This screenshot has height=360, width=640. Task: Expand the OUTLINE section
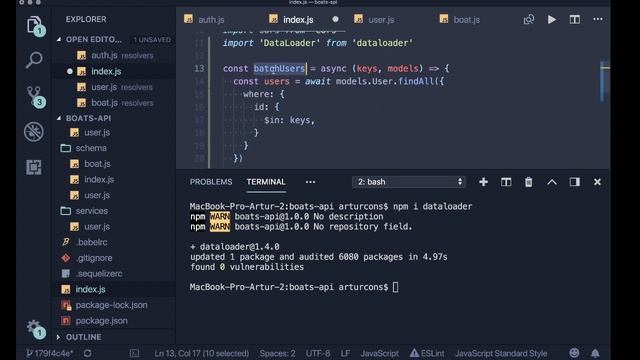58,337
